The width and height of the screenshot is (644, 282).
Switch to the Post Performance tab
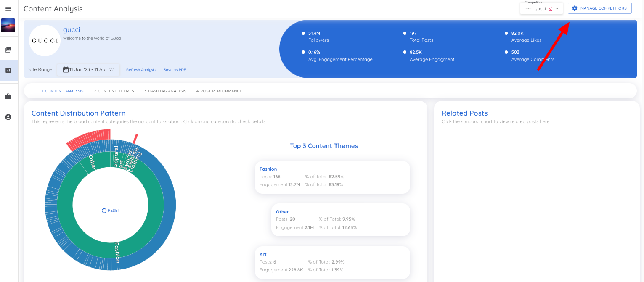219,91
